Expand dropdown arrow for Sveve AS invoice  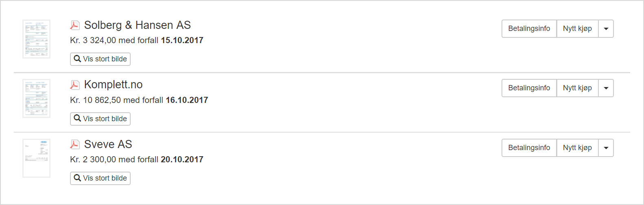[x=606, y=148]
